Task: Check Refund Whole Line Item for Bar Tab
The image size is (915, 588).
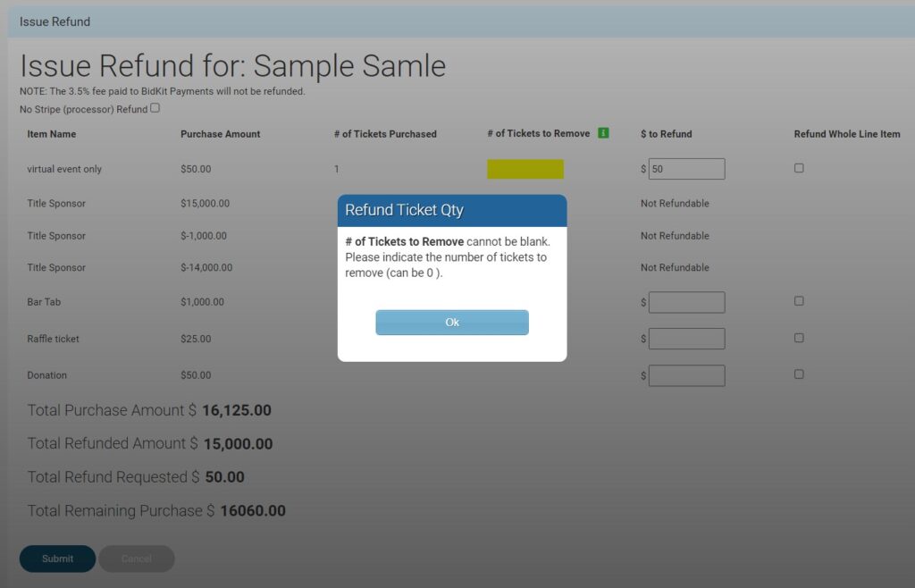Action: click(799, 301)
